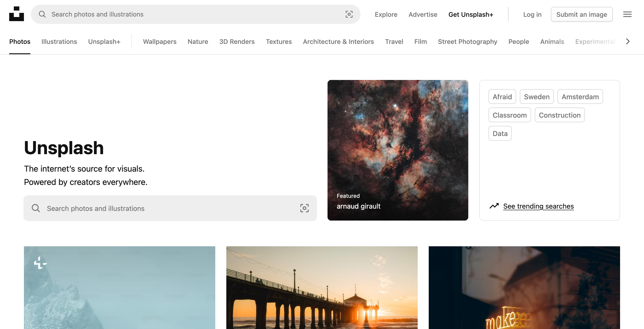This screenshot has height=329, width=644.
Task: Switch to the Illustrations tab
Action: 59,41
